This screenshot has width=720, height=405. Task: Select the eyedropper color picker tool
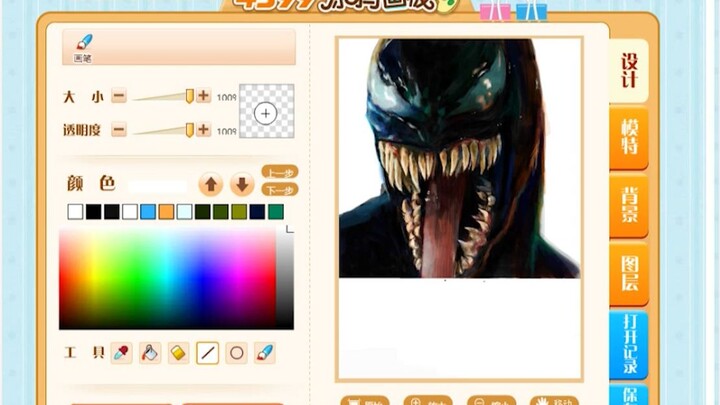122,353
